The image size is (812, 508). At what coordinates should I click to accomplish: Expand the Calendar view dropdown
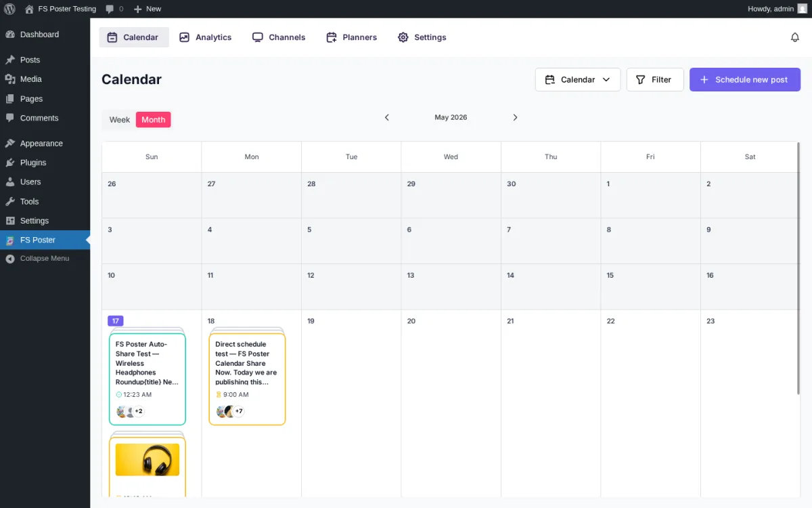578,79
